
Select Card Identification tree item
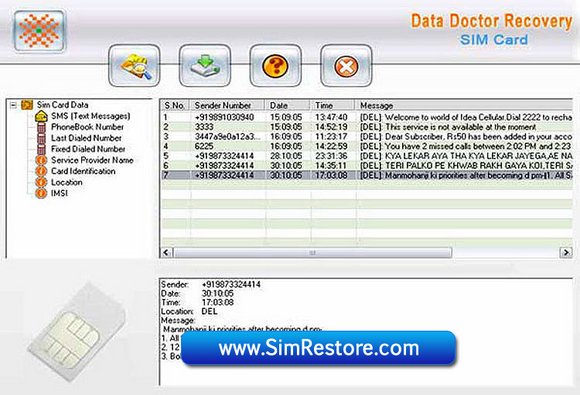(x=83, y=171)
